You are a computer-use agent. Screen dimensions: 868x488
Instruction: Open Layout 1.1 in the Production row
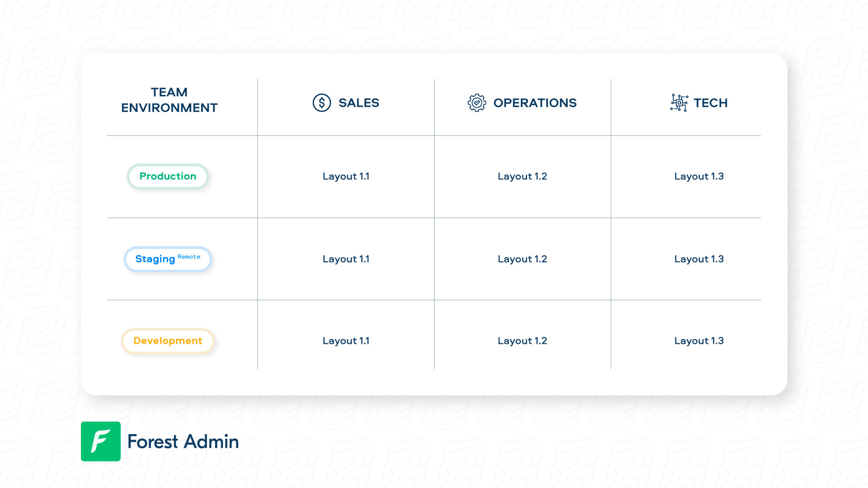pyautogui.click(x=346, y=176)
